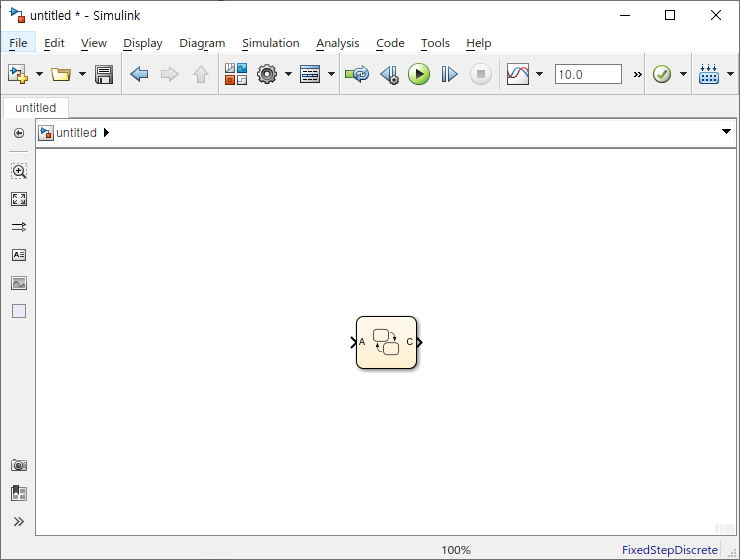
Task: Maximize the Simulink window
Action: (670, 16)
